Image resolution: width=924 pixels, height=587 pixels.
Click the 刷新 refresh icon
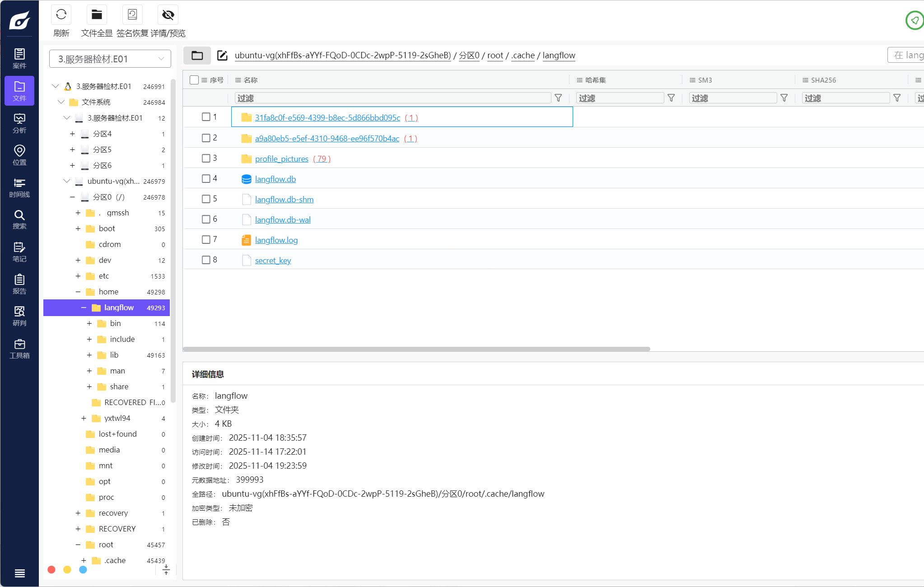point(61,15)
